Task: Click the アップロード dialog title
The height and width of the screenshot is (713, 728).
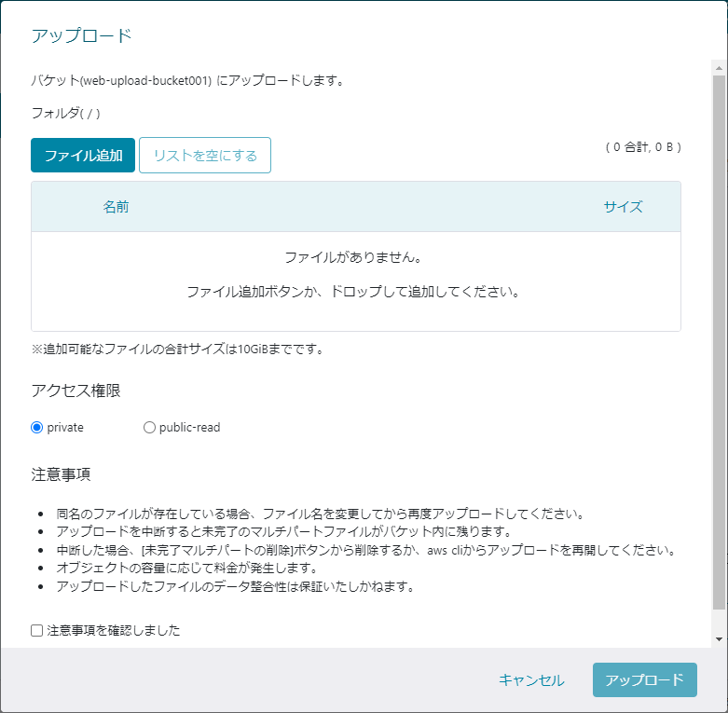Action: (81, 36)
